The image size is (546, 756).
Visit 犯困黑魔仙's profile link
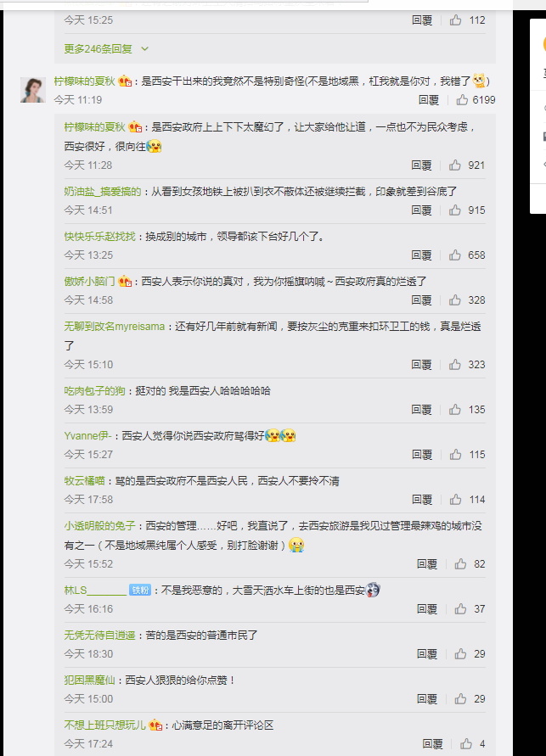click(x=90, y=680)
